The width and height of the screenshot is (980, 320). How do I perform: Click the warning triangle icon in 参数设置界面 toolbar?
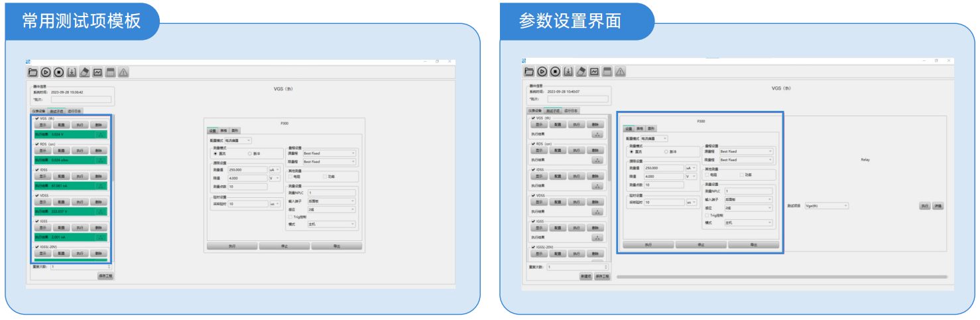(x=620, y=72)
